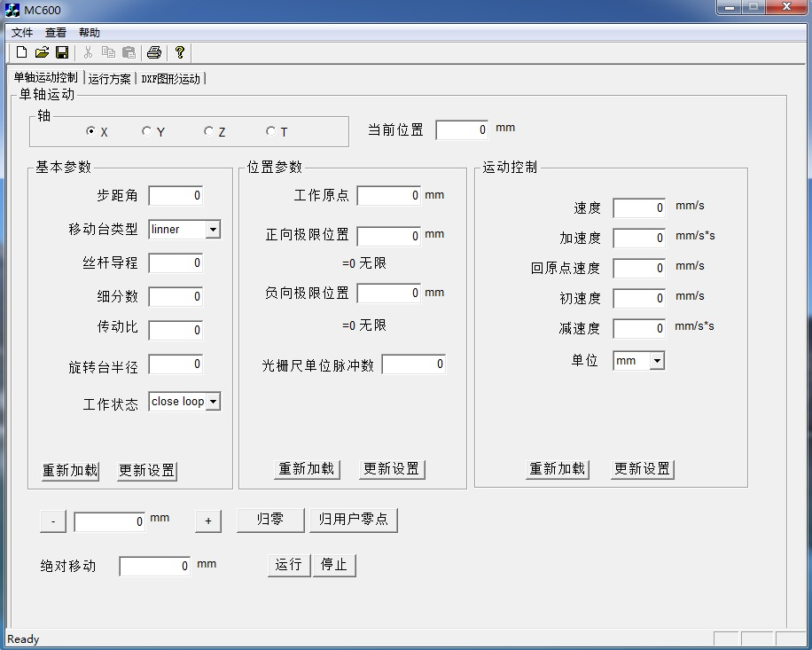Screen dimensions: 812x650
Task: Click the Open folder toolbar icon
Action: coord(42,52)
